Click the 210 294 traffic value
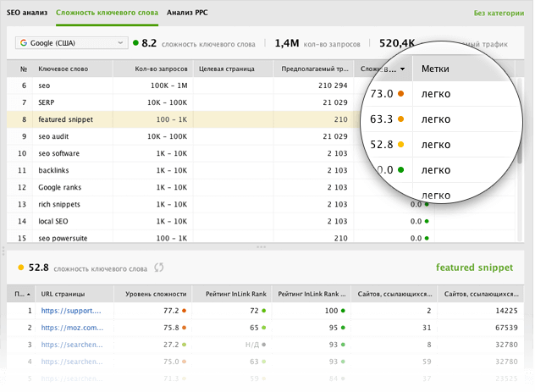The height and width of the screenshot is (392, 535). 333,86
